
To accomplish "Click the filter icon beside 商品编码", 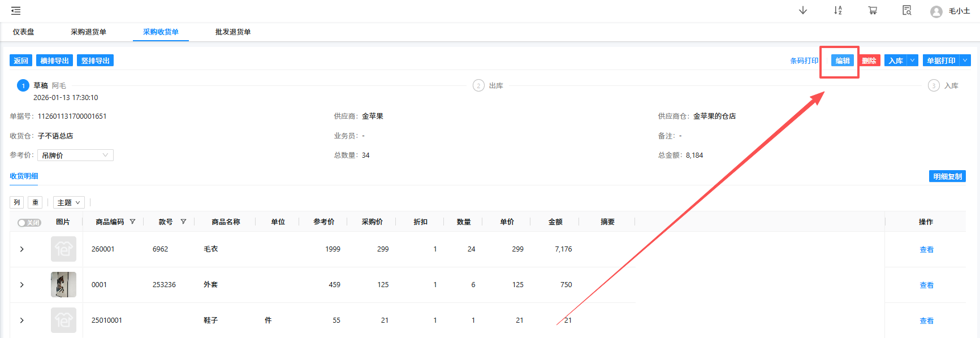I will click(x=132, y=222).
